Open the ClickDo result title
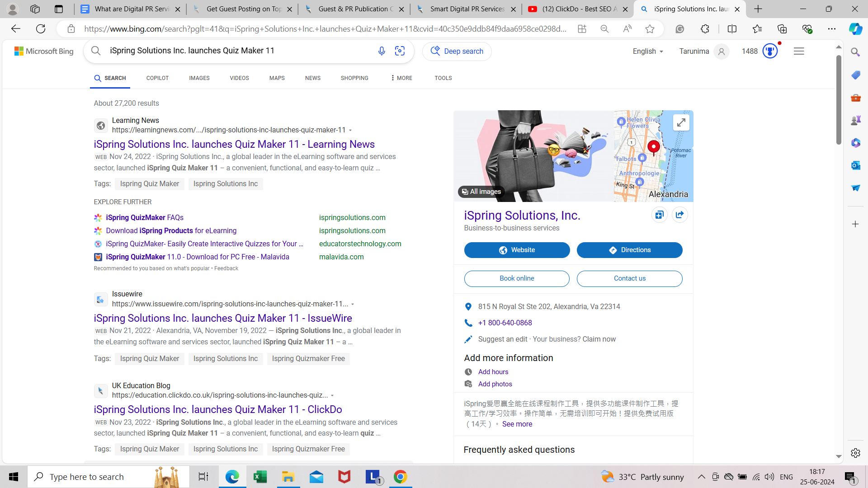 (x=218, y=409)
